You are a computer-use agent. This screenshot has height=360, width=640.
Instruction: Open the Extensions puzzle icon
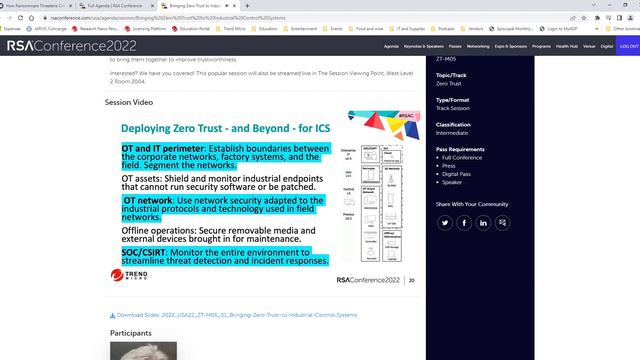pos(597,18)
